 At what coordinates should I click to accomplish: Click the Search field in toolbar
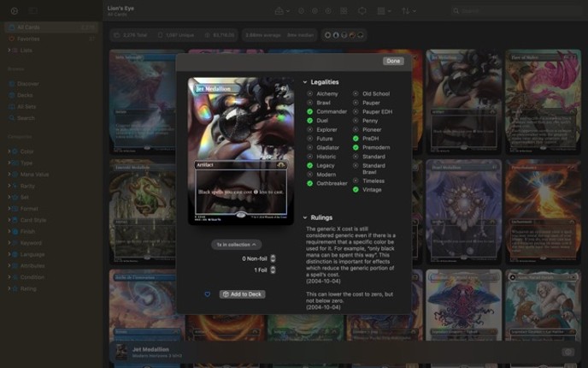coord(516,11)
